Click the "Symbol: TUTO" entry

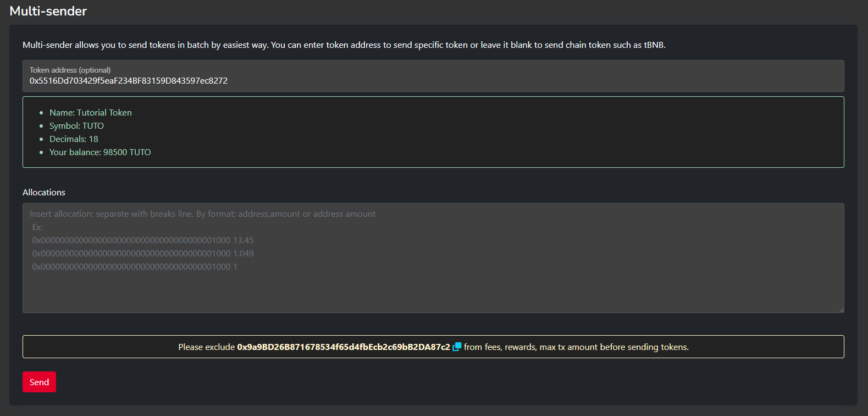coord(76,125)
